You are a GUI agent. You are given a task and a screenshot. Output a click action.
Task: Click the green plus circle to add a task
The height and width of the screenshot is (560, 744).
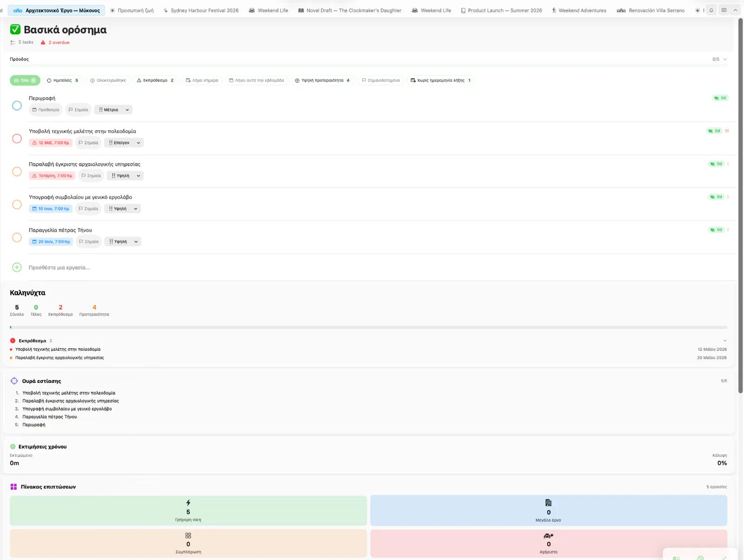(17, 267)
